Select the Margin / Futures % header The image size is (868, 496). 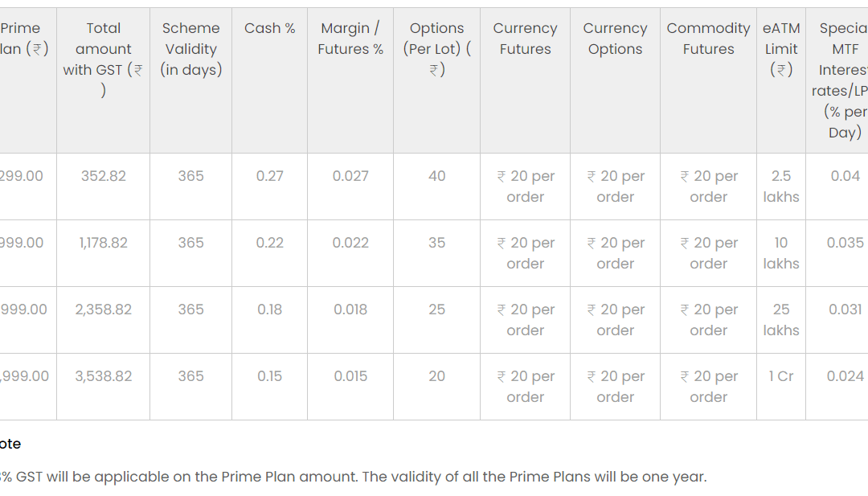(350, 39)
